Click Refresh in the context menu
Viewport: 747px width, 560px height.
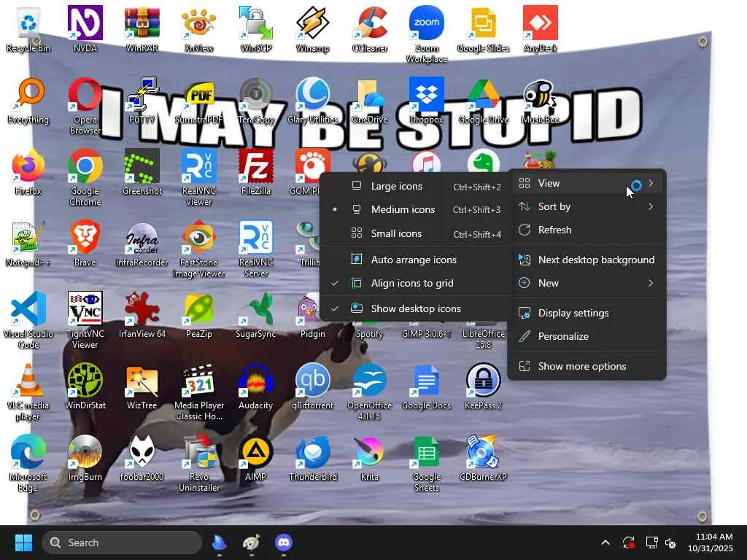coord(587,230)
